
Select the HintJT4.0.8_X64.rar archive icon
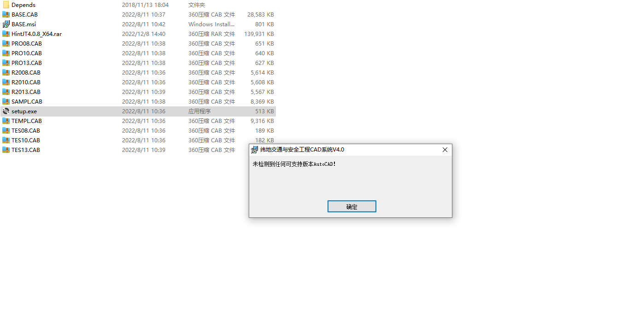point(6,34)
